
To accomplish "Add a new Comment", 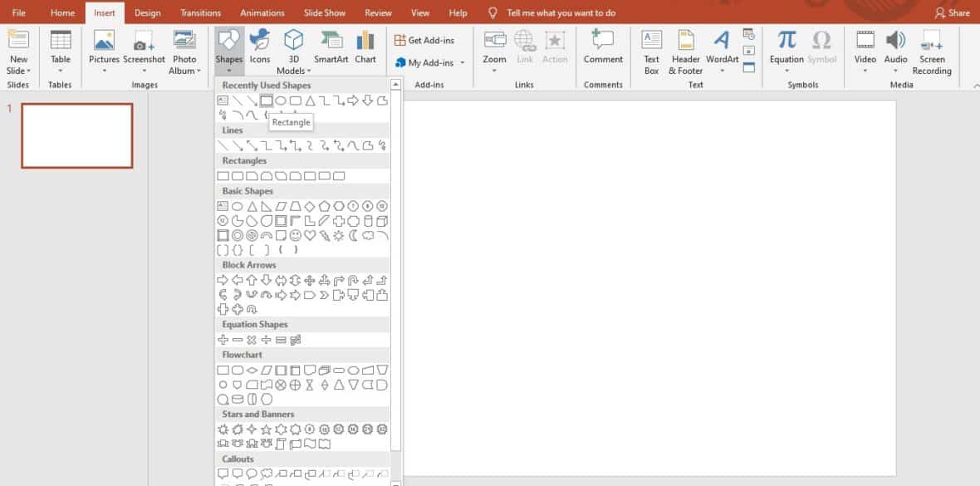I will 602,46.
